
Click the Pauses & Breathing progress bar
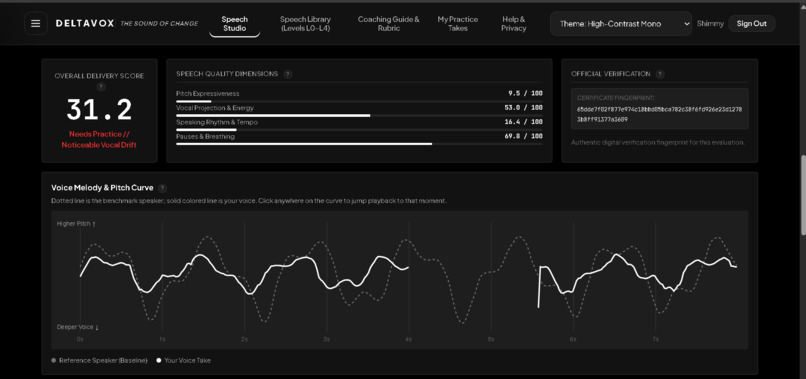pos(359,145)
